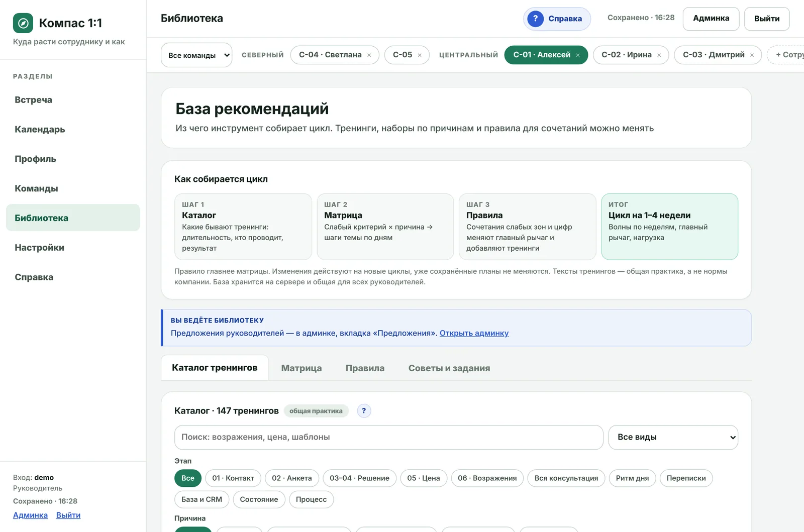Toggle the Вся консультация filter chip
Viewport: 804px width, 532px height.
click(566, 478)
